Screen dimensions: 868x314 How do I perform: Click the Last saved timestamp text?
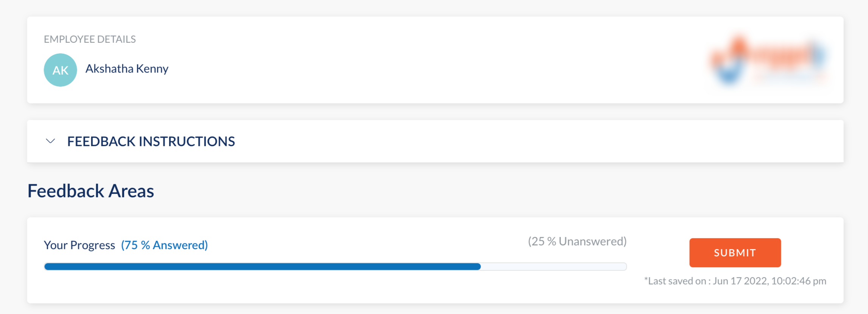coord(735,281)
